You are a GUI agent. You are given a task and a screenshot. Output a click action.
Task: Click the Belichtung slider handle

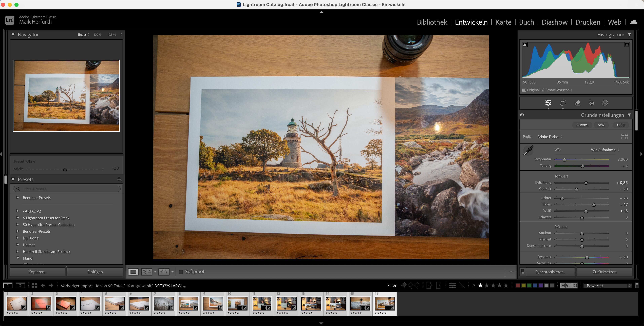click(x=586, y=183)
